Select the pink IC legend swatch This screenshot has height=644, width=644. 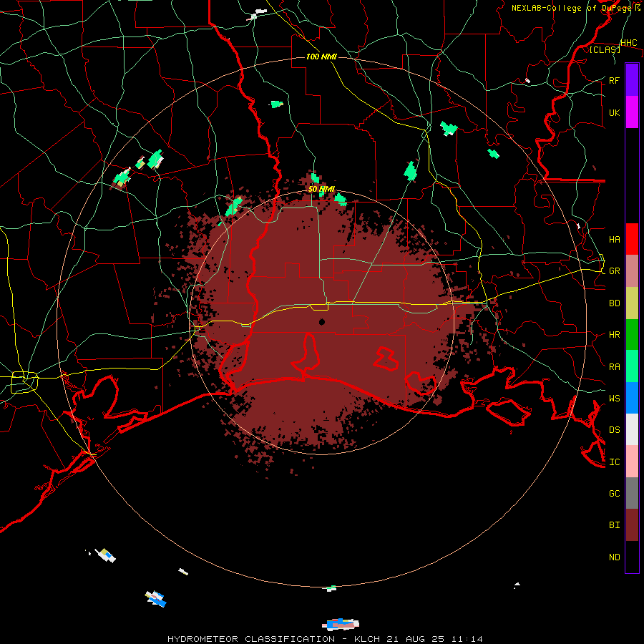click(x=632, y=462)
